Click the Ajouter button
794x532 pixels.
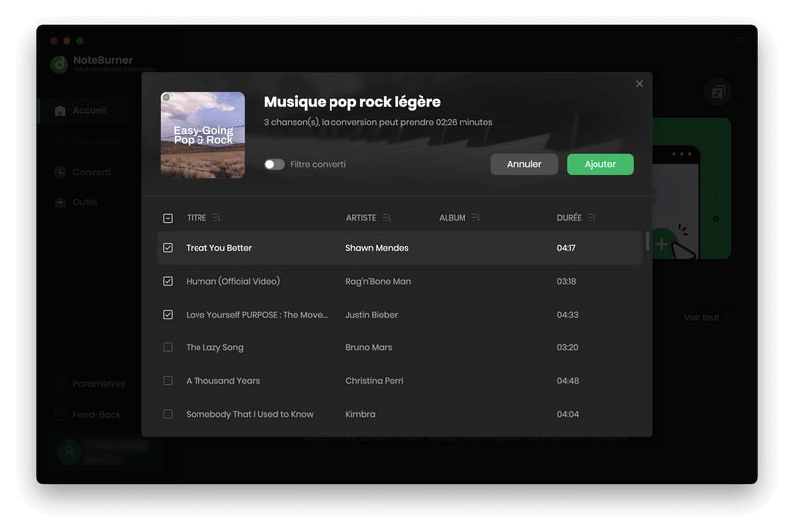pos(600,164)
